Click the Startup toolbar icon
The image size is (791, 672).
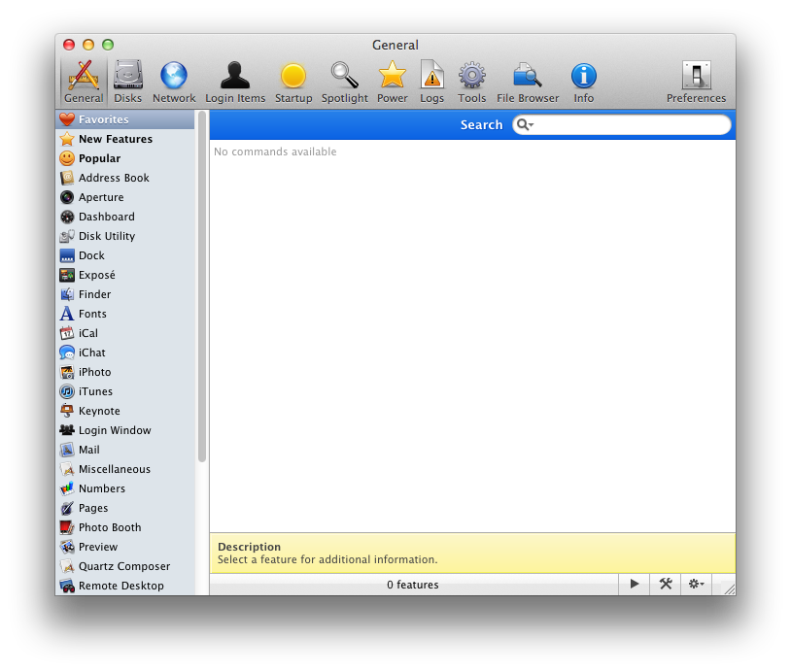pyautogui.click(x=293, y=82)
